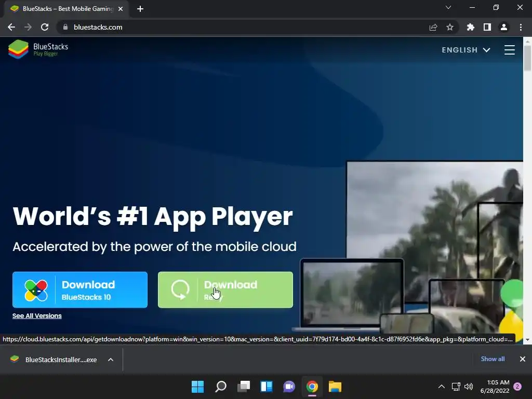Click scrollbar down arrow
The height and width of the screenshot is (399, 532).
[x=527, y=340]
